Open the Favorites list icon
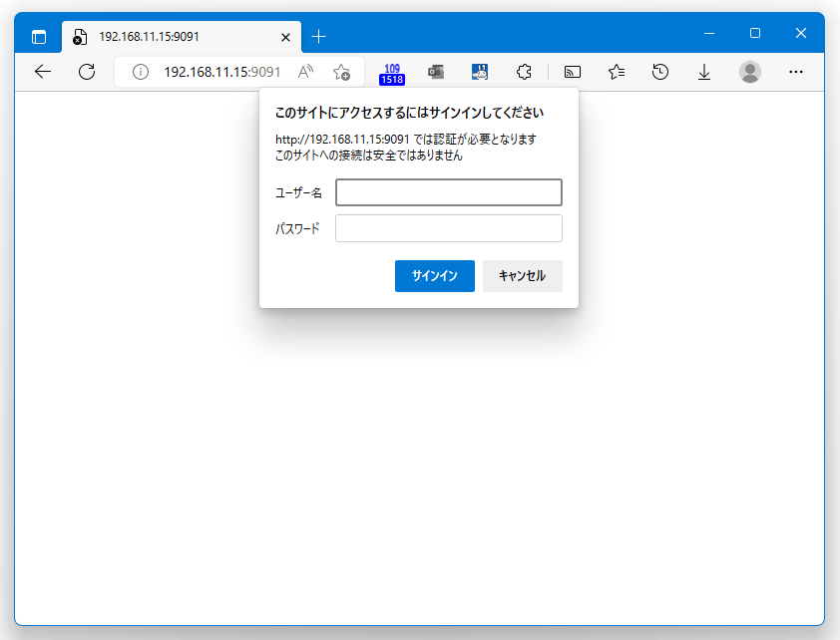 pyautogui.click(x=617, y=72)
